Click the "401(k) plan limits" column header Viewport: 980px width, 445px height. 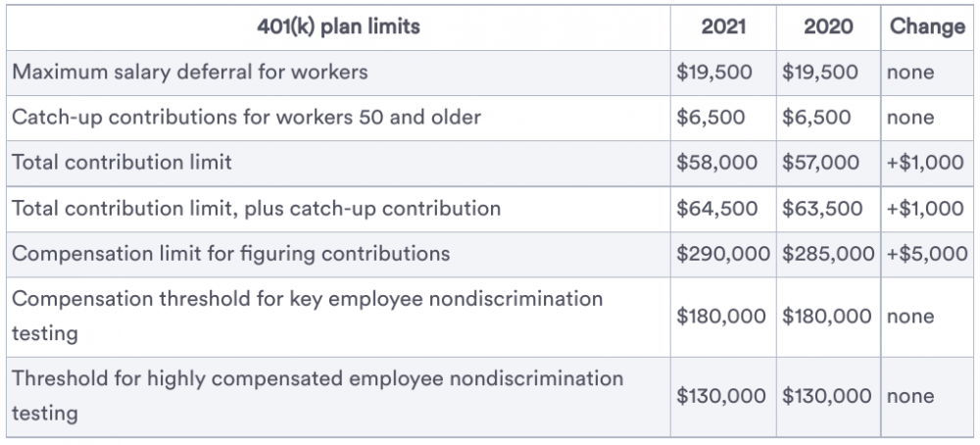(x=336, y=27)
